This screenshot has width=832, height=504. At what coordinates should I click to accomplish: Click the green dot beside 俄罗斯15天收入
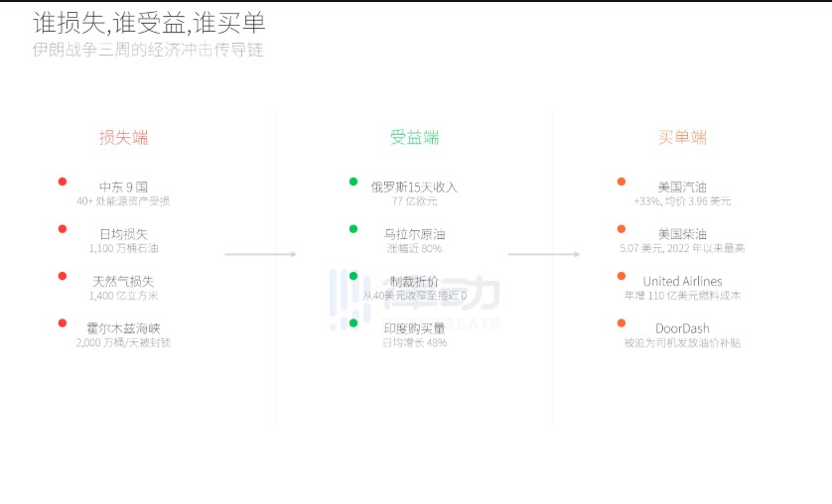point(353,182)
